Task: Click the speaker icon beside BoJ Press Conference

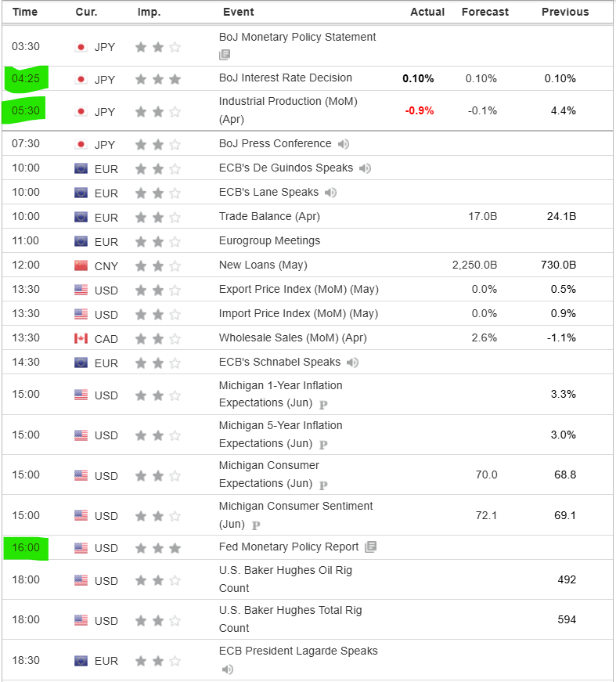Action: point(344,144)
